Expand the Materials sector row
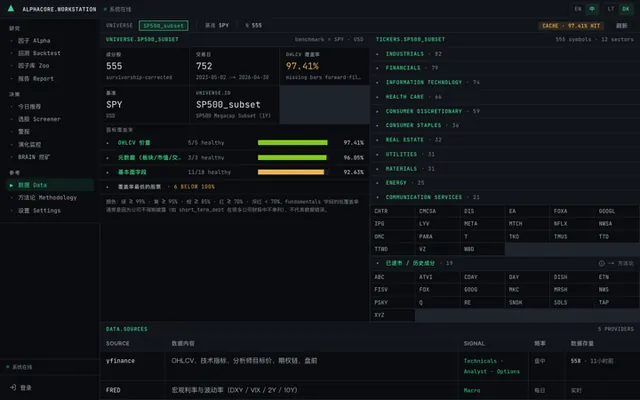The image size is (640, 400). click(x=505, y=169)
